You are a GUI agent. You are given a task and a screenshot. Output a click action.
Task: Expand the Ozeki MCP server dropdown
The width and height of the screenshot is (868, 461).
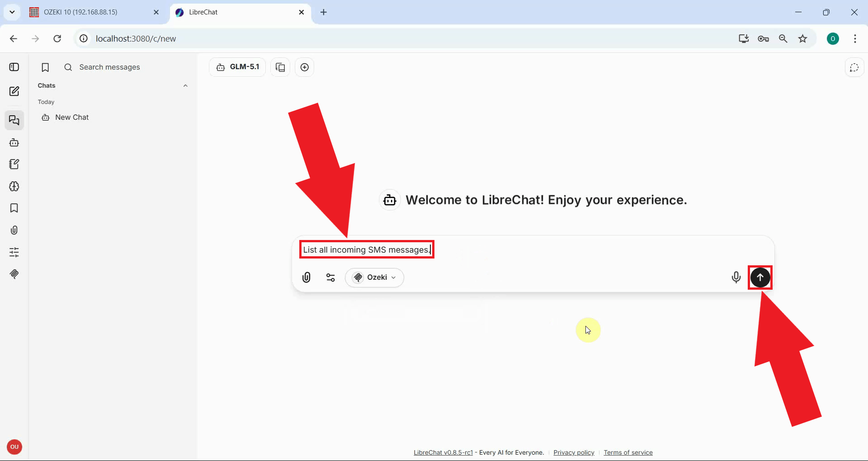pos(374,278)
